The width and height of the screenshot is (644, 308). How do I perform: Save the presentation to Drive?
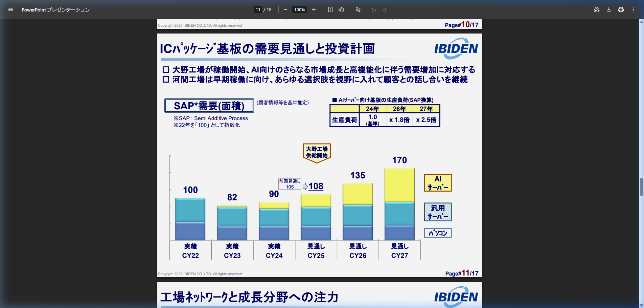coord(596,10)
